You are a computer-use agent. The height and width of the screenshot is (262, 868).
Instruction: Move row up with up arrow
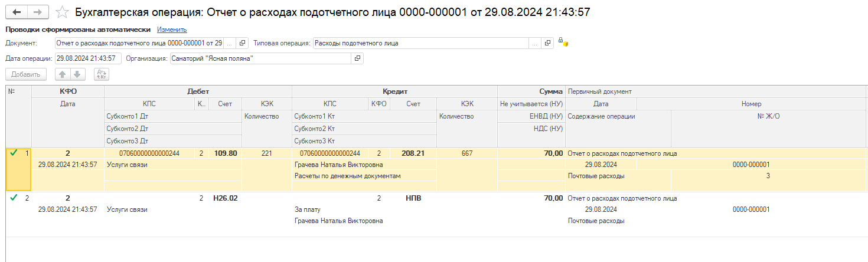coord(63,74)
